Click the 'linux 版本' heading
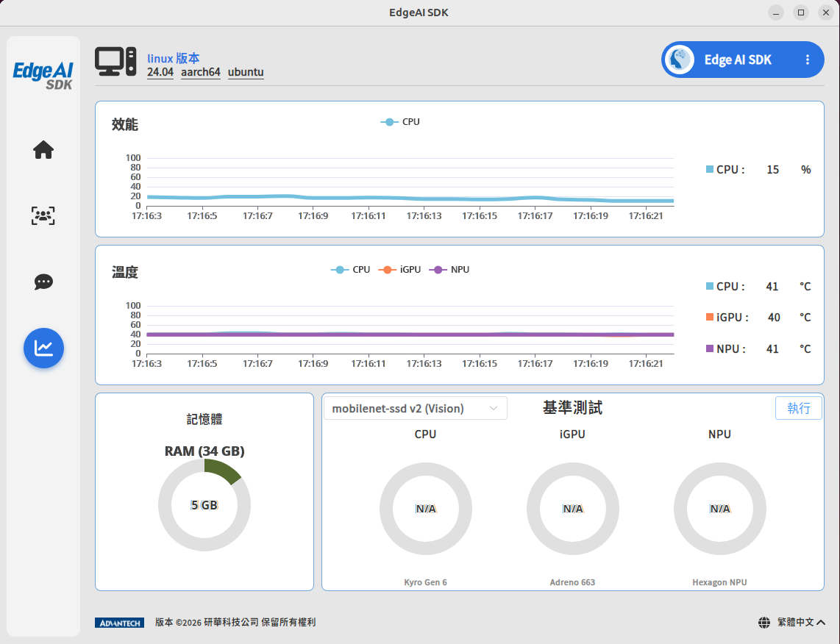840x644 pixels. click(x=174, y=58)
